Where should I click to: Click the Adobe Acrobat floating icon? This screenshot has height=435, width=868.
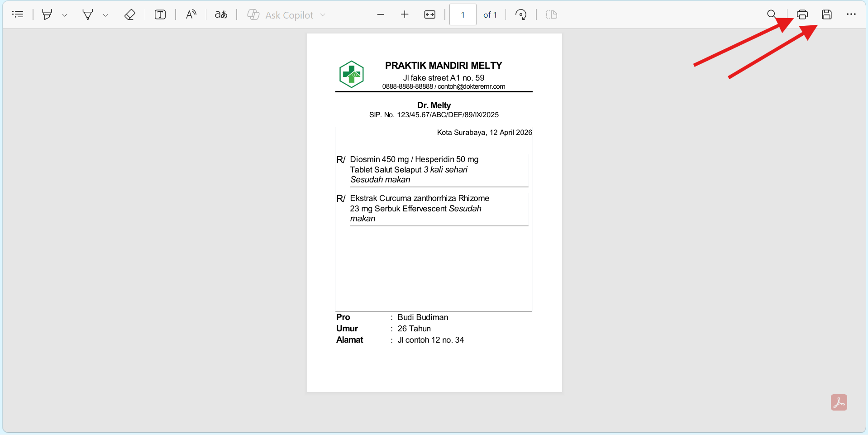pos(839,402)
